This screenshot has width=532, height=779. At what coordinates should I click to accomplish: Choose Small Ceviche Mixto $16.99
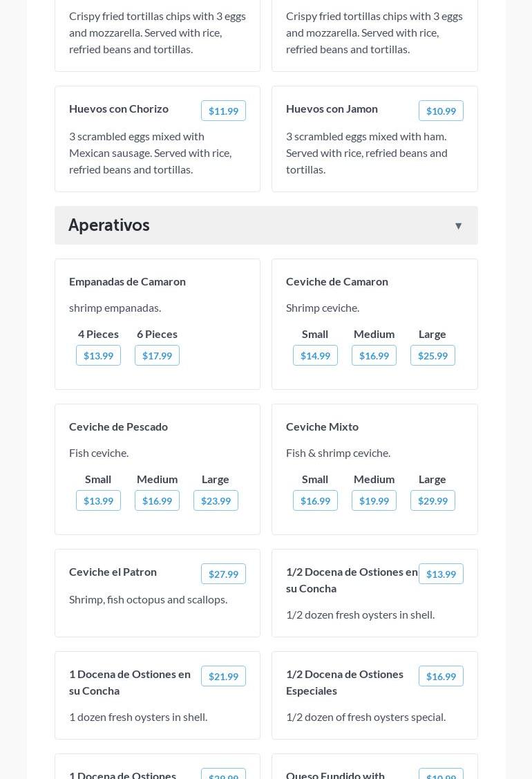[315, 500]
